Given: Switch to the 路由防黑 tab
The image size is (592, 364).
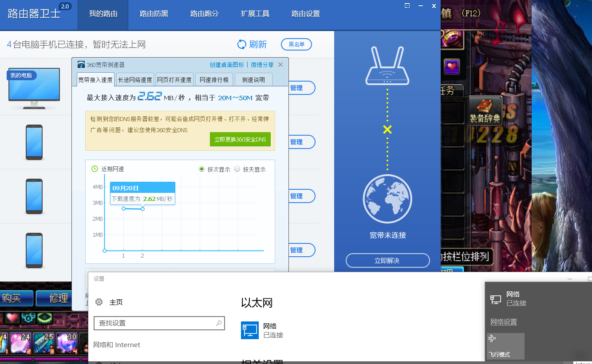Looking at the screenshot, I should (x=154, y=14).
